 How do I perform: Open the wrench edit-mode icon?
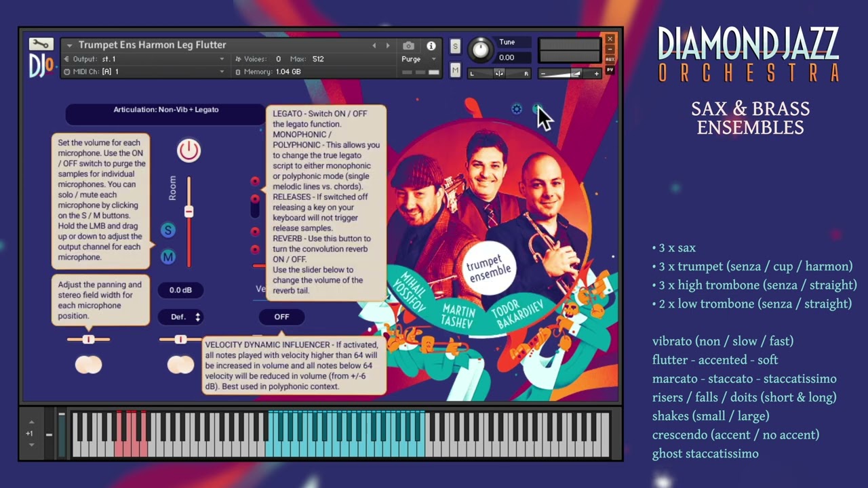[41, 45]
